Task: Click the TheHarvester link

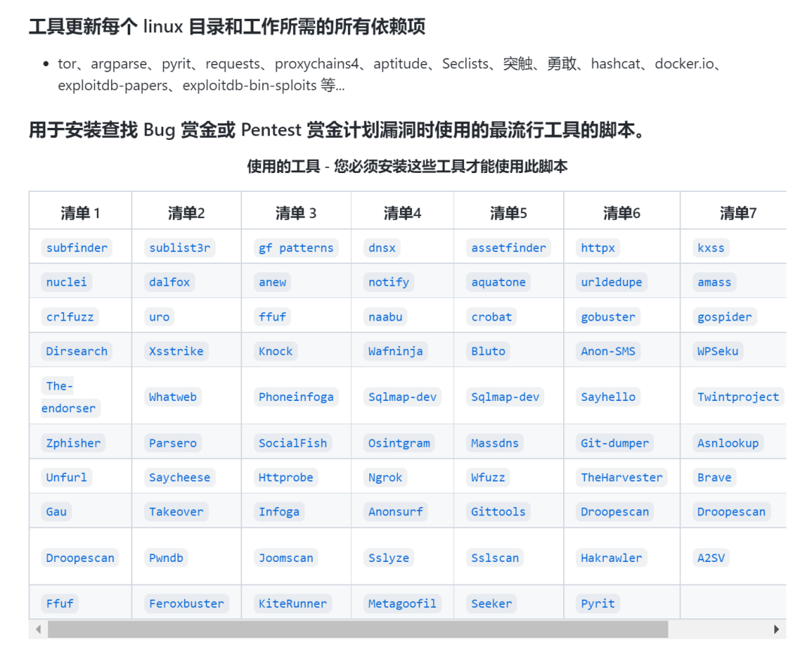Action: click(x=622, y=477)
